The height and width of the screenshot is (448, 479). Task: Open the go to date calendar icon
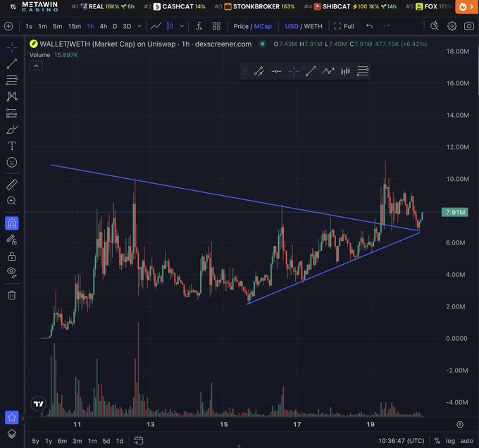[138, 440]
